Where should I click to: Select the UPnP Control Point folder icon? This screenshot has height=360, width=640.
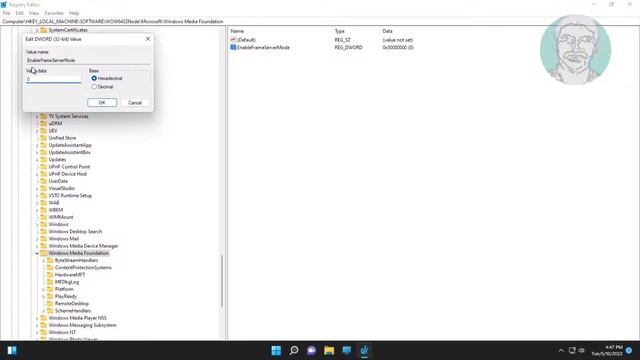[x=44, y=167]
